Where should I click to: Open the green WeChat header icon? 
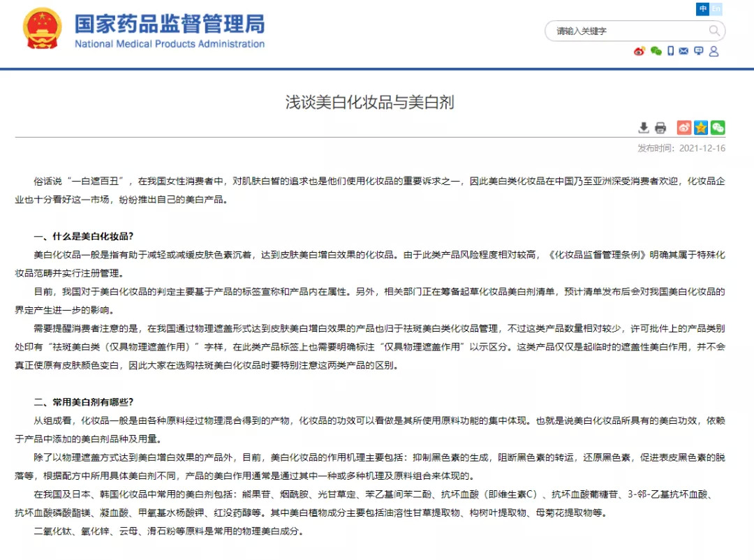[656, 51]
